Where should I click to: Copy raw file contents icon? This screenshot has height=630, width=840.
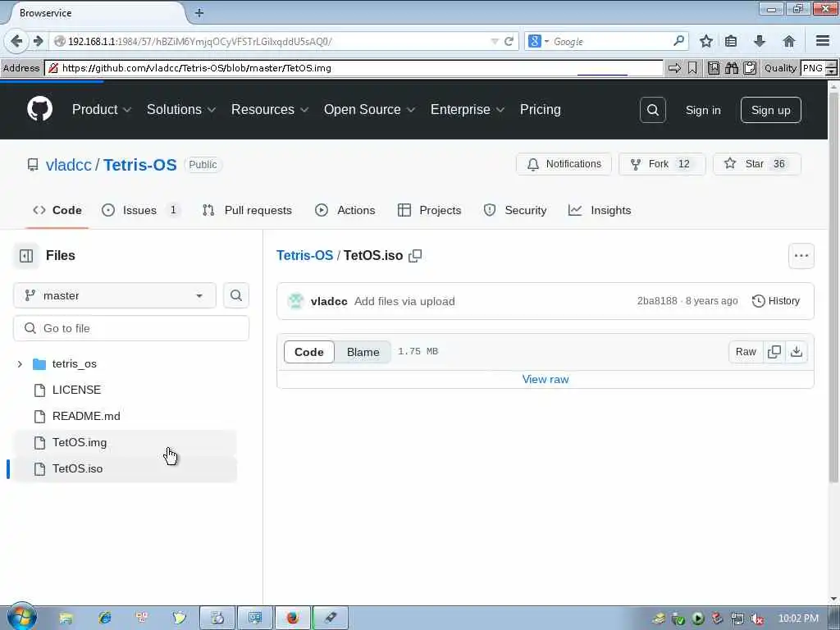click(774, 352)
